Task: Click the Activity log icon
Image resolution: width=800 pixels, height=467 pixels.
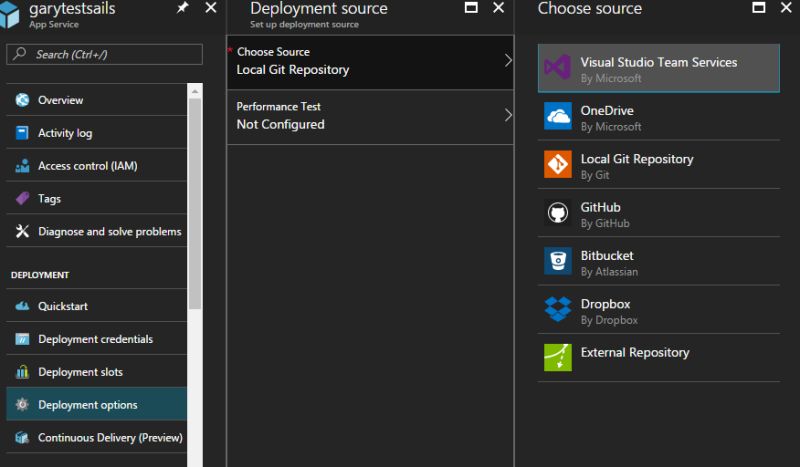Action: pyautogui.click(x=22, y=133)
